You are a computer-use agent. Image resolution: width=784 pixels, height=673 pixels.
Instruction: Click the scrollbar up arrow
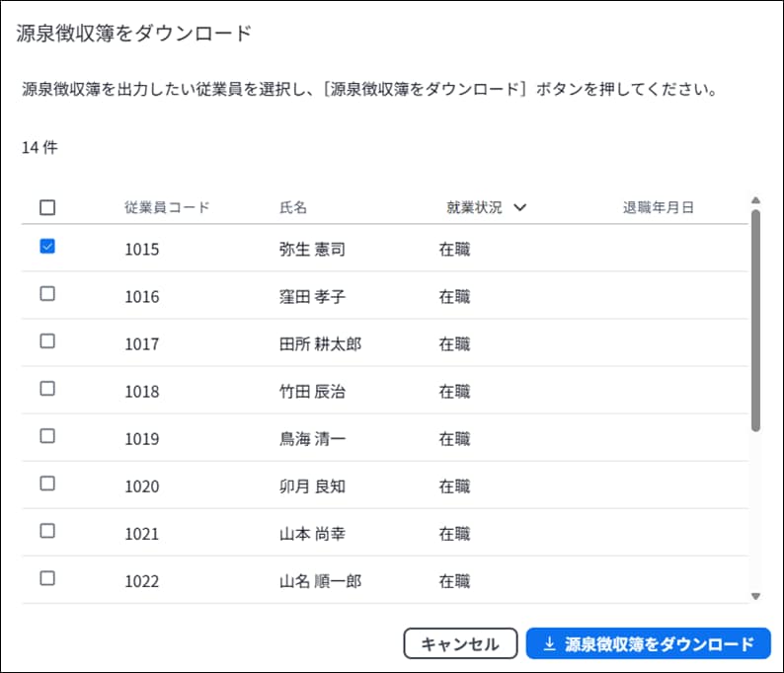(x=755, y=200)
